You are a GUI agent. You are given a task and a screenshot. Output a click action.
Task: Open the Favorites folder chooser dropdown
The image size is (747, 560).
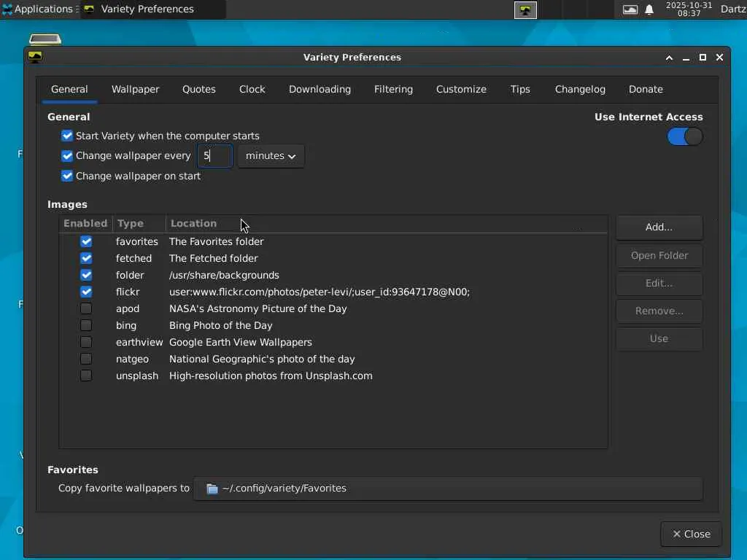click(x=448, y=489)
